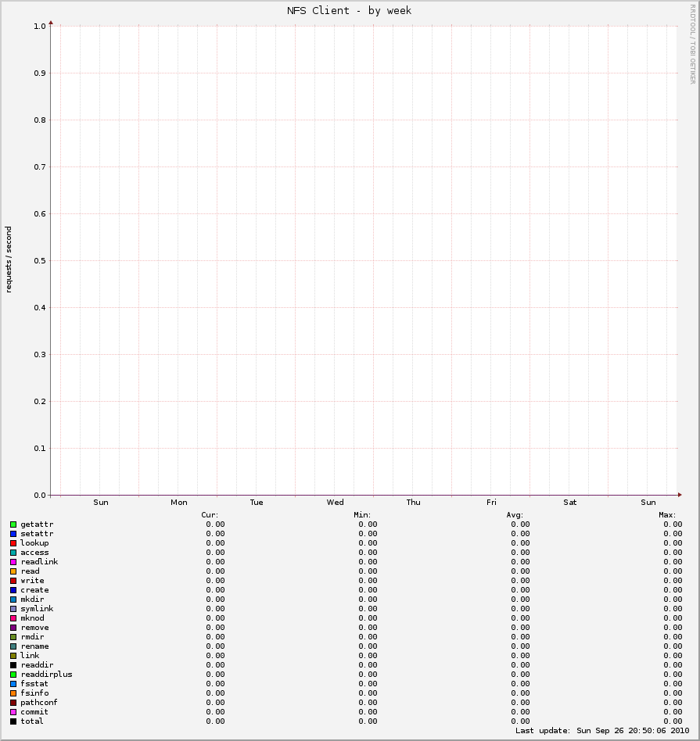
Task: Click the 'write' legend label
Action: click(32, 581)
